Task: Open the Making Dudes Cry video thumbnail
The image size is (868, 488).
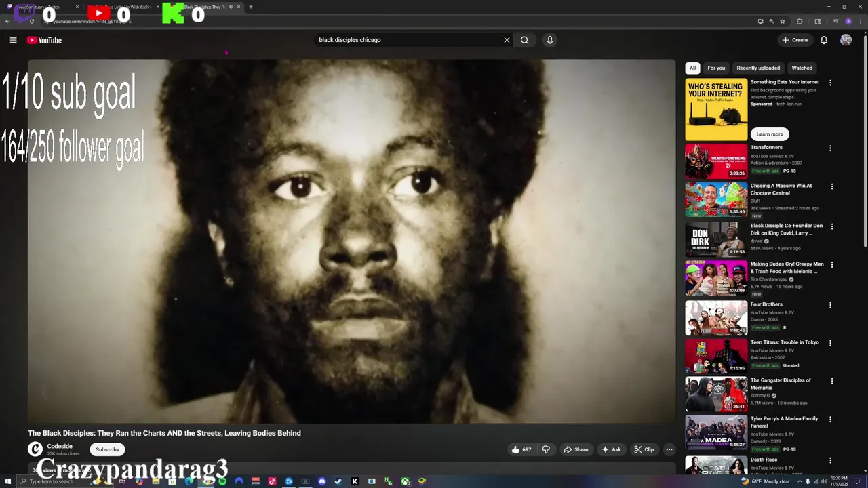Action: [x=716, y=278]
